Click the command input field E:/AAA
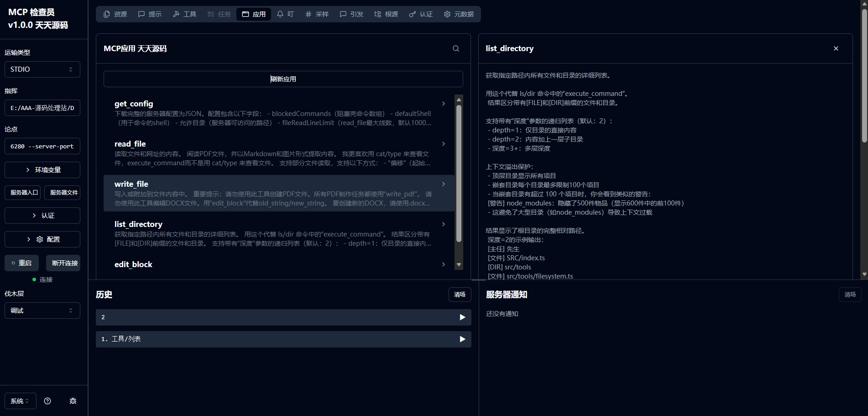The width and height of the screenshot is (868, 416). click(42, 108)
